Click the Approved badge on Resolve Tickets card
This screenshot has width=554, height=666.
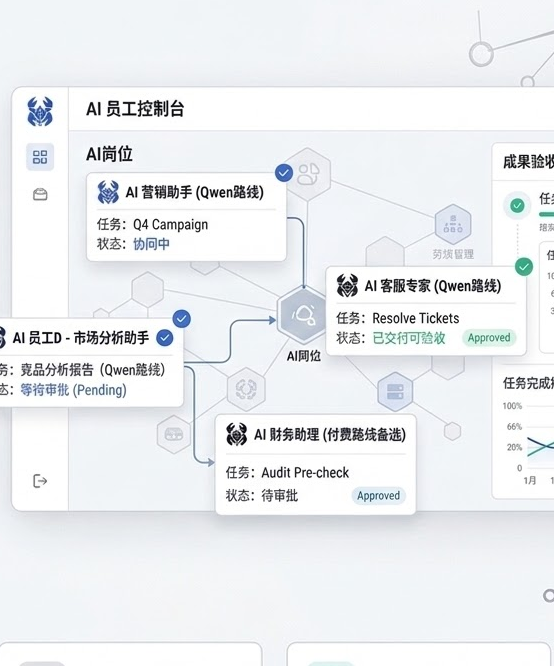tap(489, 338)
